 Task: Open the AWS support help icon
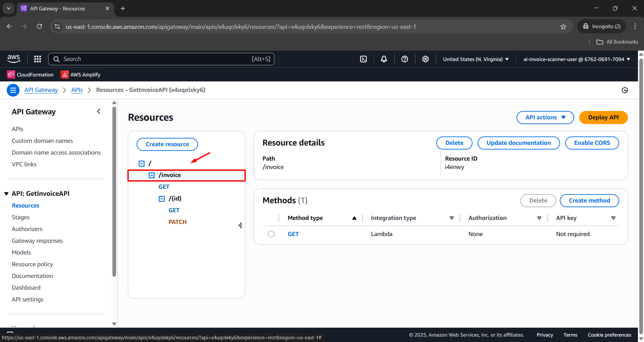coord(404,59)
